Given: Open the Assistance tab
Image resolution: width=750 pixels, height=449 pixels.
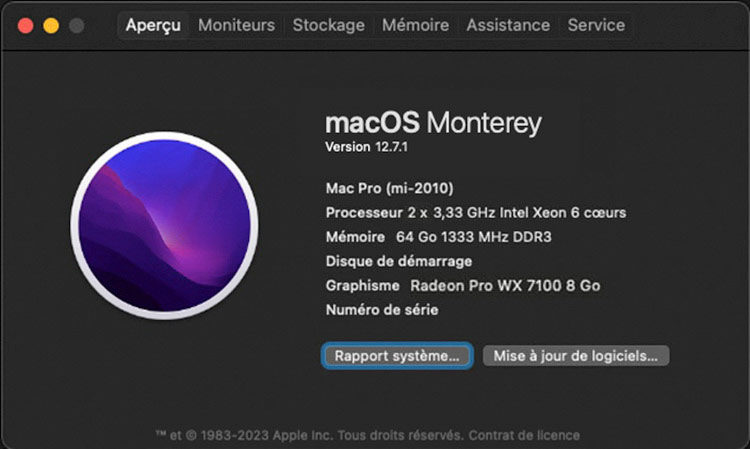Looking at the screenshot, I should click(508, 25).
